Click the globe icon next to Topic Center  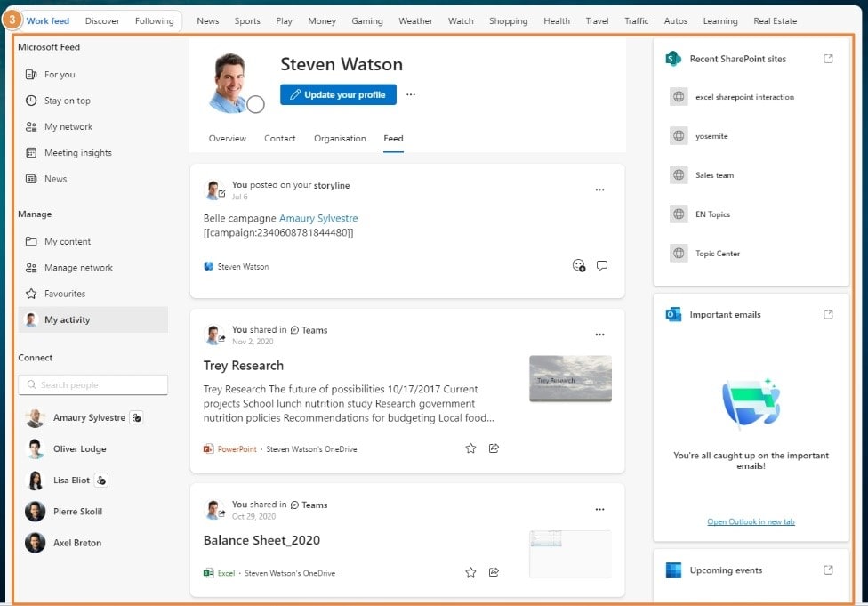(x=679, y=253)
